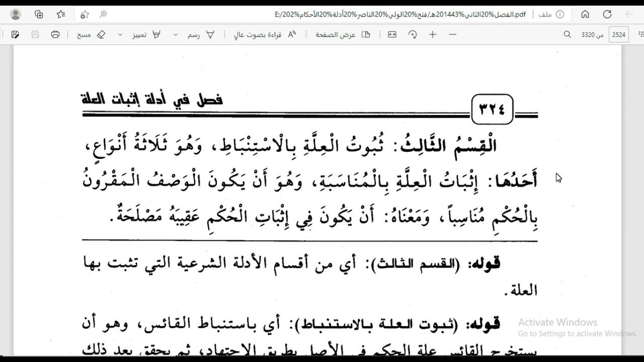The width and height of the screenshot is (644, 362).
Task: Select the Draw (رسم) tool
Action: pos(201,35)
